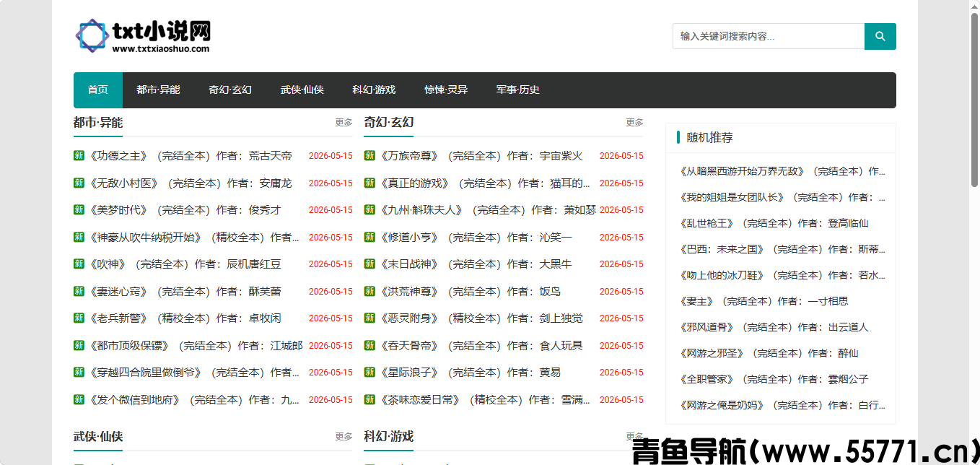Viewport: 980px width, 465px height.
Task: Open the novel 《吞天骨帝》 by 食人玩具
Action: pyautogui.click(x=481, y=345)
